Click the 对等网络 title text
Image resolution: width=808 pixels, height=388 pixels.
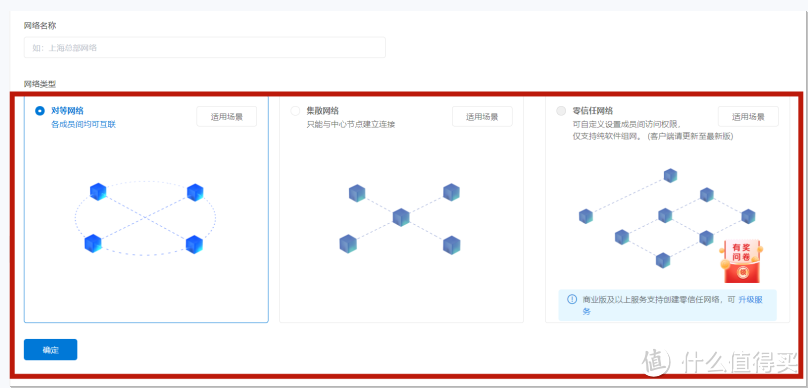(x=68, y=110)
